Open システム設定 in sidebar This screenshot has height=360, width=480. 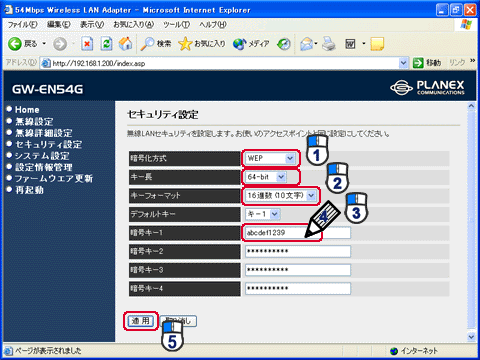[x=42, y=156]
